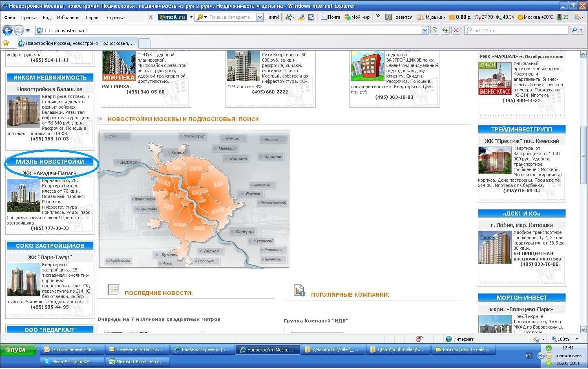Screen dimensions: 588x369
Task: Open a new blank browser tab
Action: pyautogui.click(x=145, y=43)
